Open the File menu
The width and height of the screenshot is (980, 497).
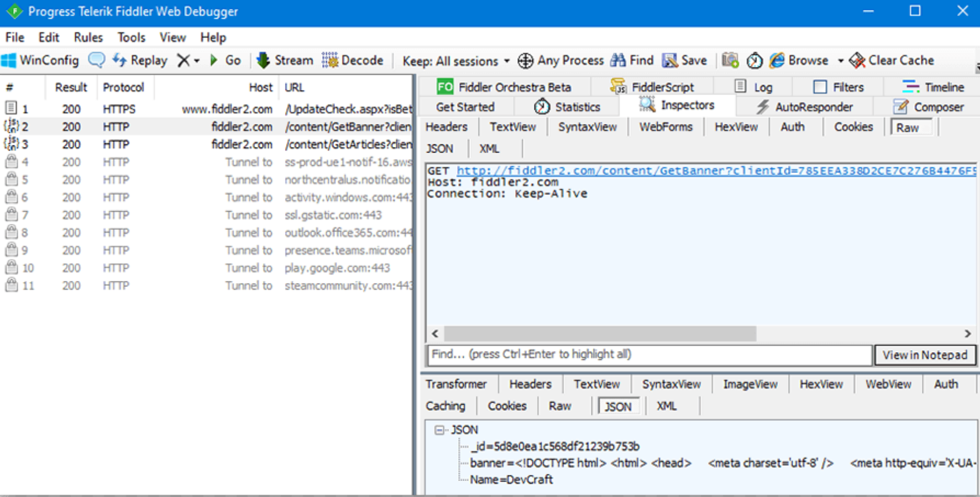[x=15, y=37]
